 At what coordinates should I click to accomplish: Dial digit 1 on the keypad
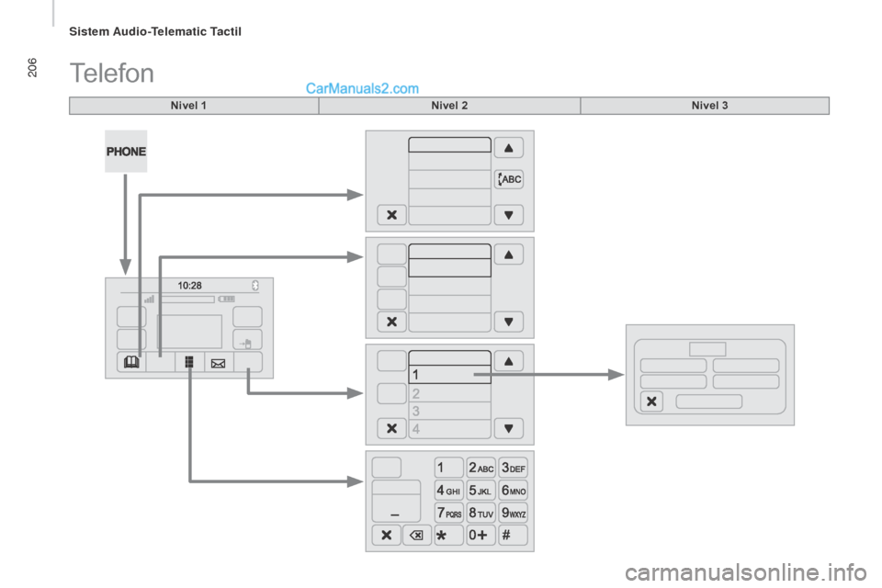(449, 468)
